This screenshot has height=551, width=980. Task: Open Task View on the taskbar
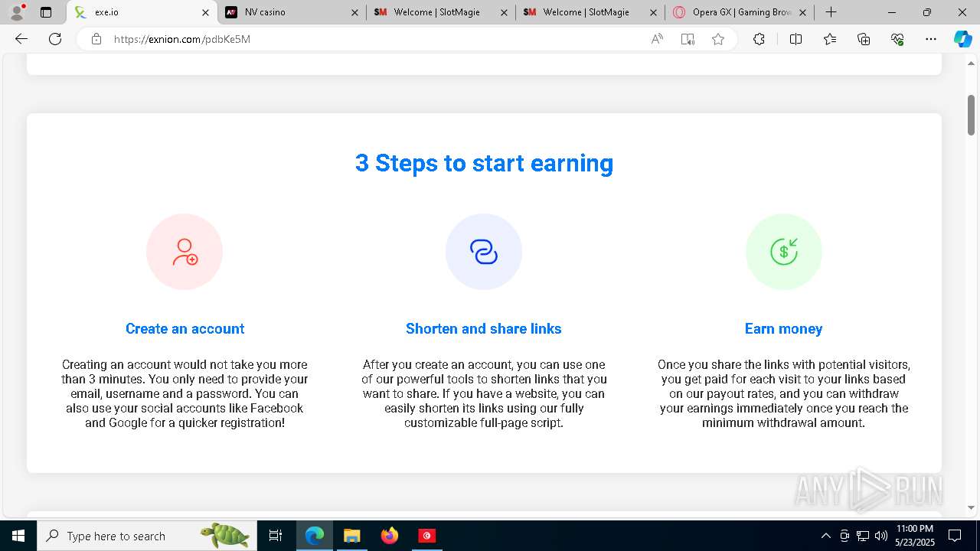276,536
